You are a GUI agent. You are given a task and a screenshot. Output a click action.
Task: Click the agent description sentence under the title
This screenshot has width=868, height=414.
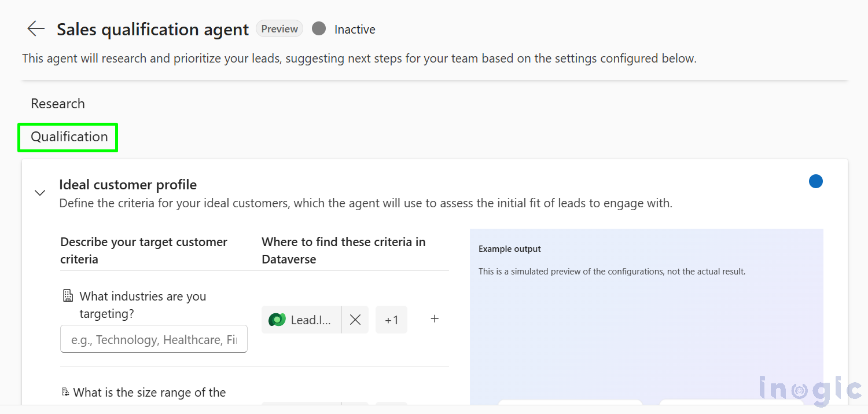pos(359,58)
